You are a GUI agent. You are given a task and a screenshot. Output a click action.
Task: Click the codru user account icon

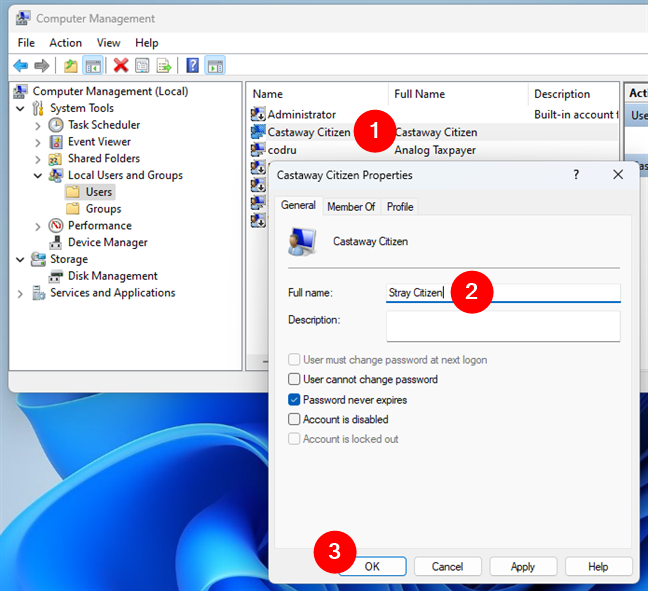point(258,150)
